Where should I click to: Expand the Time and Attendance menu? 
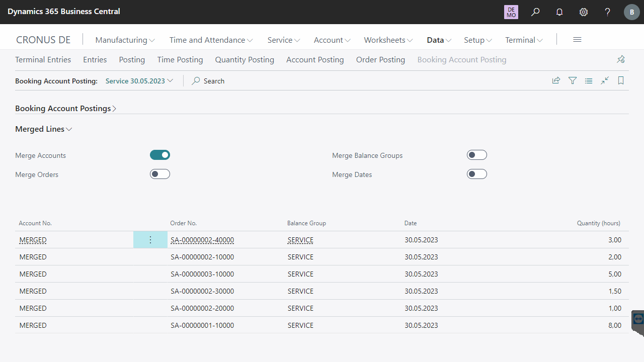[x=211, y=40]
